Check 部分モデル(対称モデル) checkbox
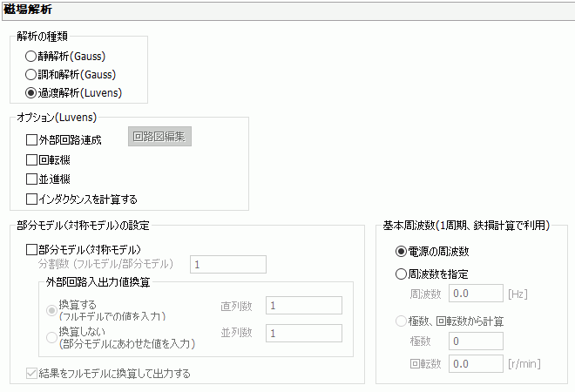 point(32,249)
